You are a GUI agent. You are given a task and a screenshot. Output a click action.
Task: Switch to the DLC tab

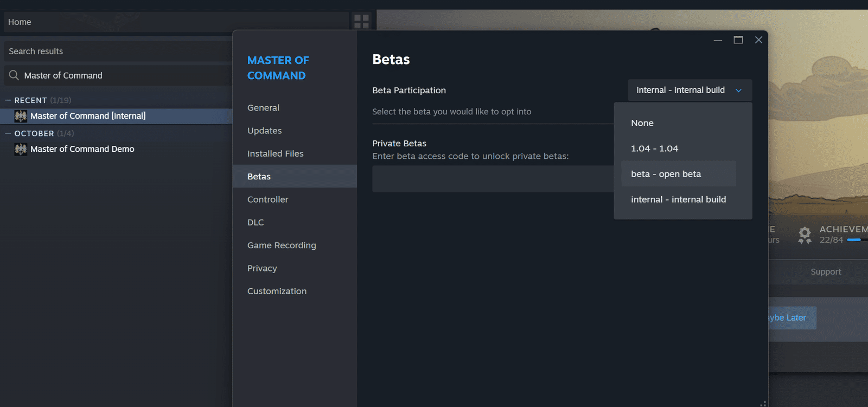point(295,222)
